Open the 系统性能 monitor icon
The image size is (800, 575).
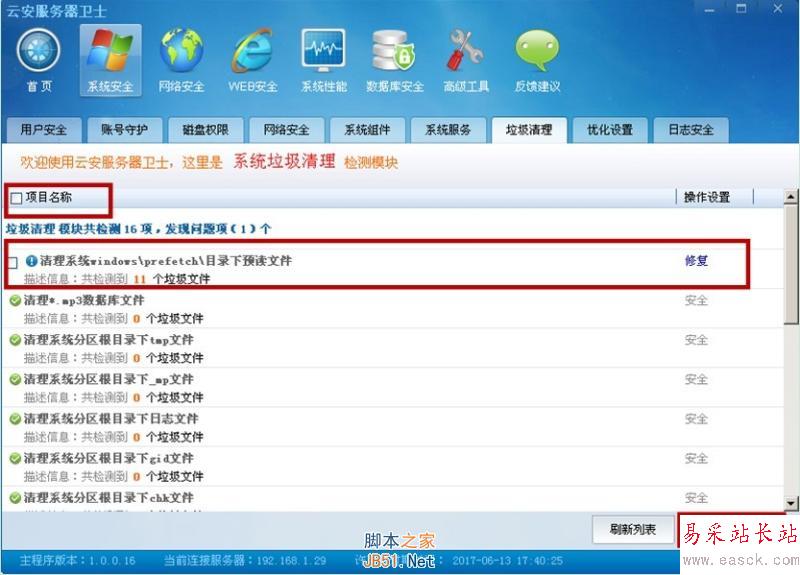pyautogui.click(x=323, y=51)
